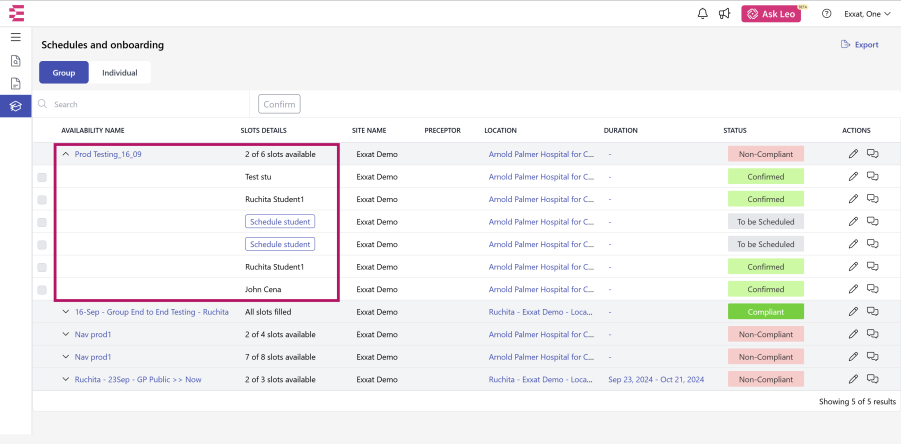Click the SLOTS DETAILS column header
902x444 pixels.
click(263, 131)
